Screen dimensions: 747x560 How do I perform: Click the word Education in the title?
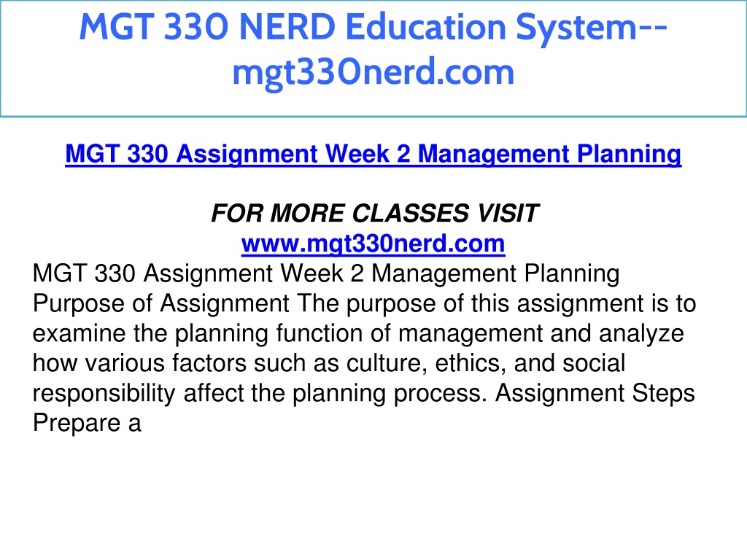coord(425,27)
